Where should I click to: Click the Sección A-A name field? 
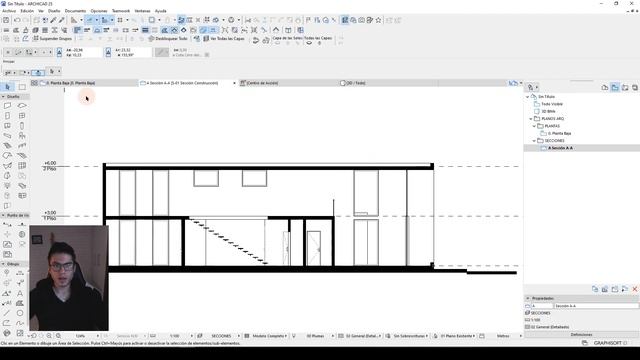coord(596,306)
